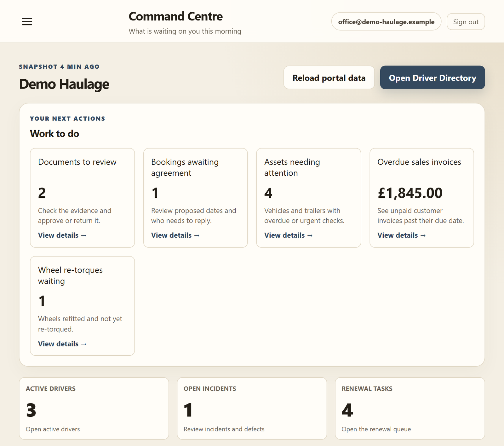Click the Demo Haulage company heading
This screenshot has width=504, height=446.
pos(64,84)
